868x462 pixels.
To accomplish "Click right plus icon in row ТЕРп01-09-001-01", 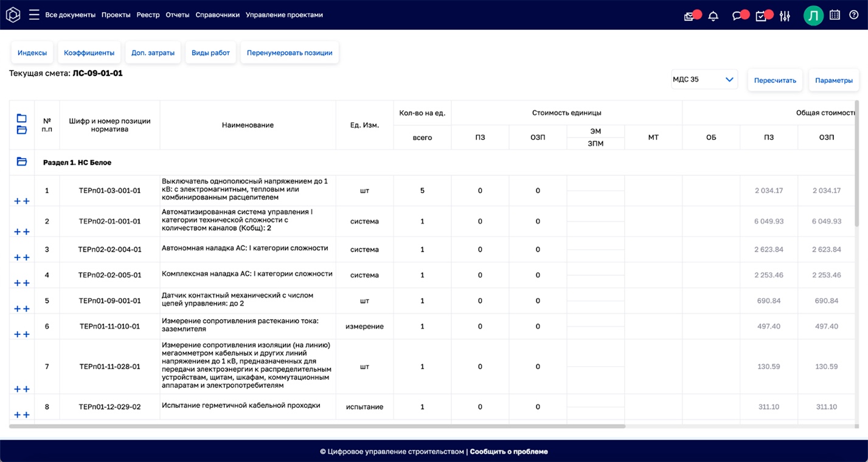I will point(26,309).
